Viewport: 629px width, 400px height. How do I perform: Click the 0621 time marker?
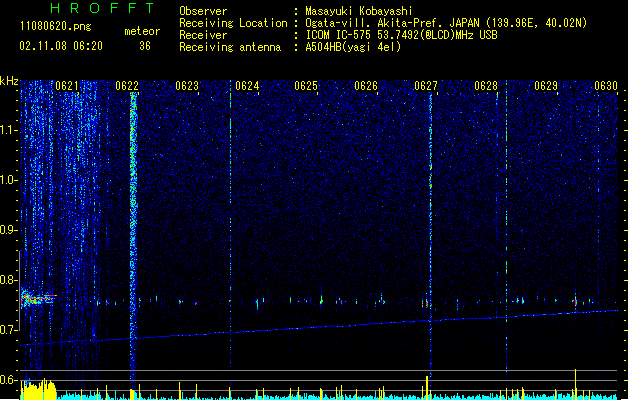pos(67,86)
